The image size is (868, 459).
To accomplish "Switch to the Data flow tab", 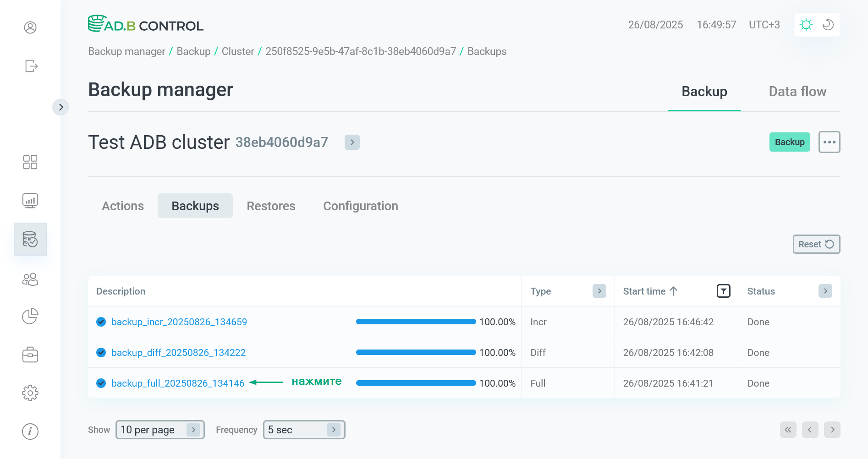I will [797, 92].
